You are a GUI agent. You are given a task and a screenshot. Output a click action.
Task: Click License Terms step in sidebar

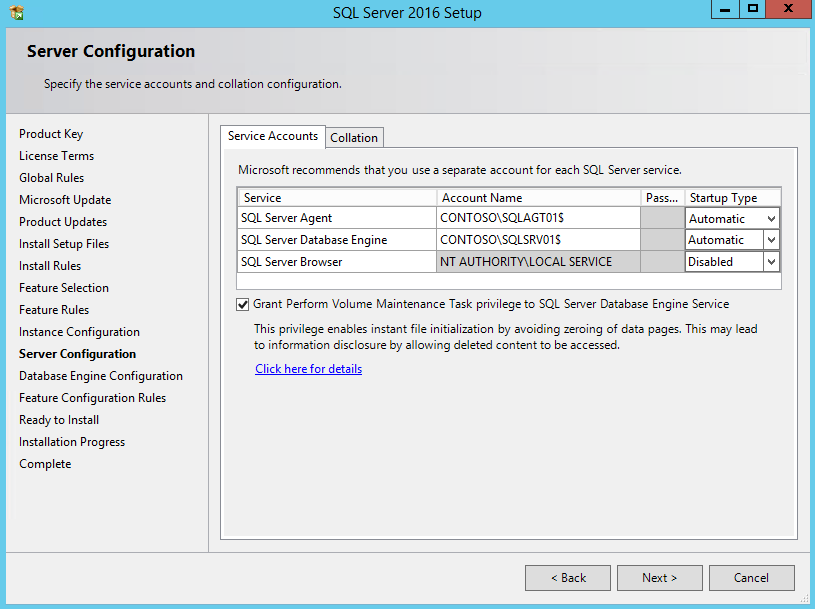(x=57, y=156)
